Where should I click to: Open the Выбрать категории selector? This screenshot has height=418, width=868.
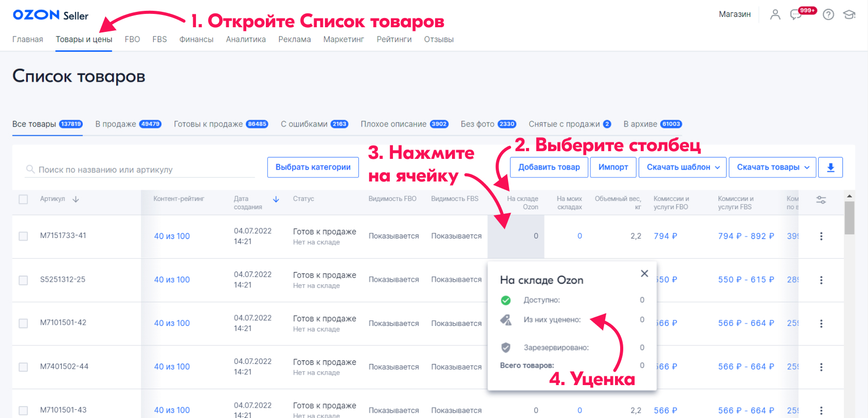pyautogui.click(x=313, y=168)
